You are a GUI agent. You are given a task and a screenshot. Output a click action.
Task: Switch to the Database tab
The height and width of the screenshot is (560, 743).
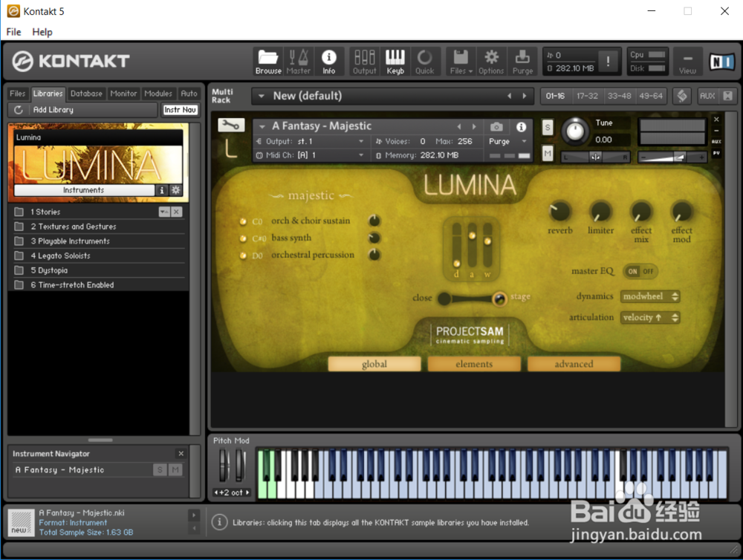click(86, 94)
